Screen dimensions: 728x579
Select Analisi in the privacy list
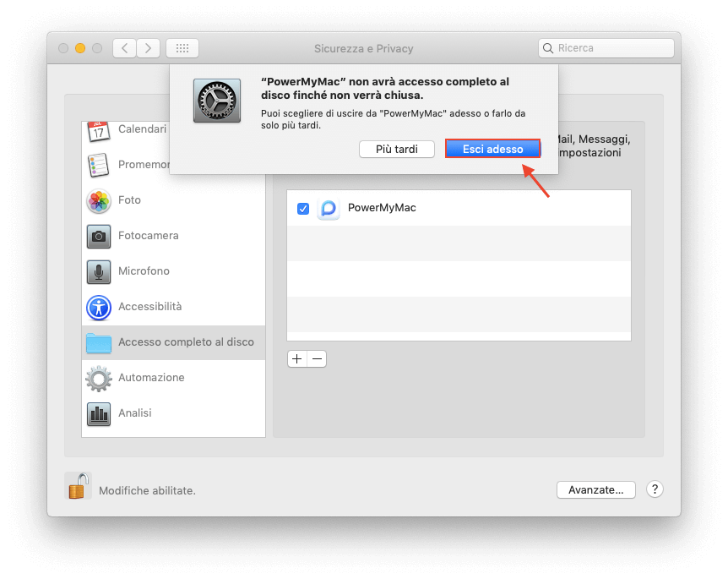pyautogui.click(x=174, y=413)
